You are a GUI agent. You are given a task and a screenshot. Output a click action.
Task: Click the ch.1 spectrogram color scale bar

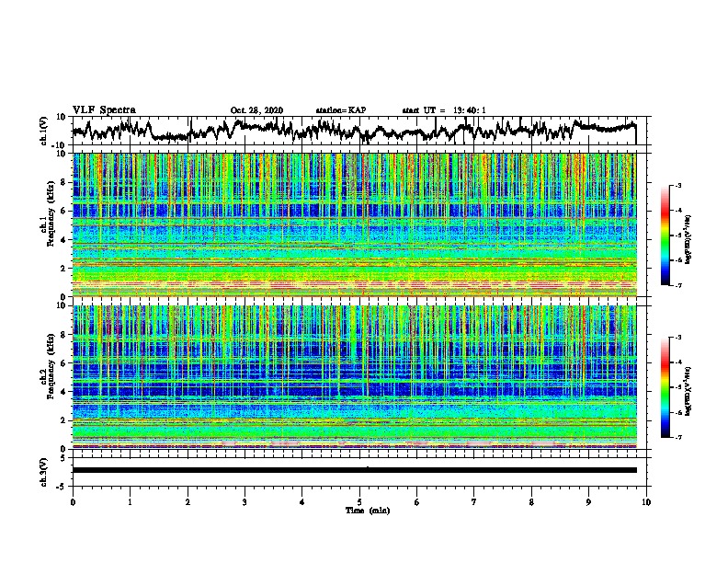pos(665,236)
